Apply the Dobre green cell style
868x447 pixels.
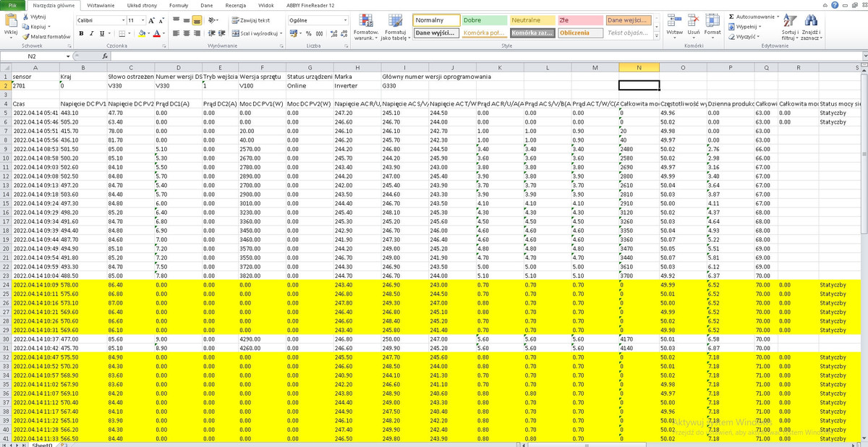484,20
